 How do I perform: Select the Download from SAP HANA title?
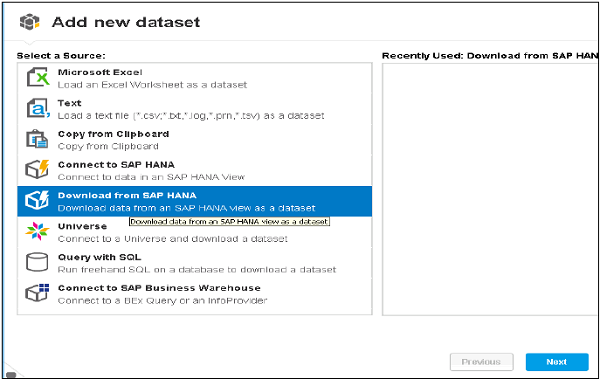127,195
